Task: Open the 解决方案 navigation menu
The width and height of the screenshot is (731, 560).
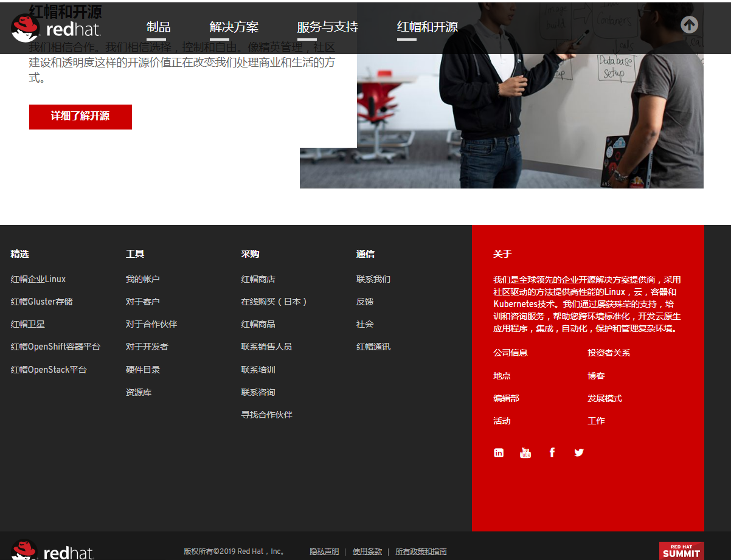Action: click(234, 27)
